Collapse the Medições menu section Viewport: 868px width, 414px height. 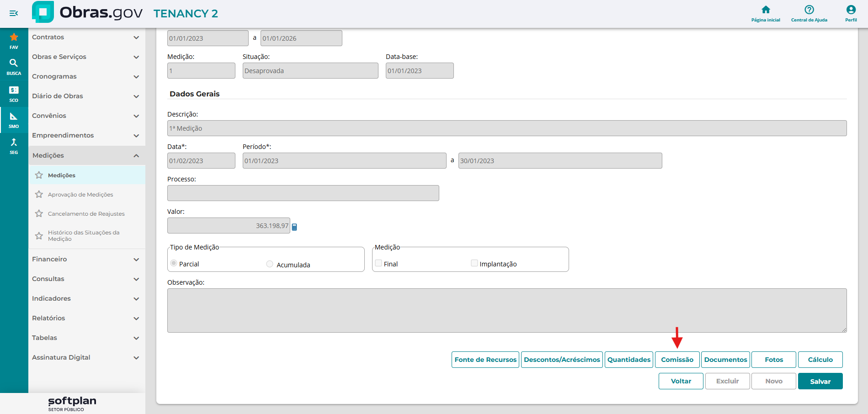[x=86, y=155]
